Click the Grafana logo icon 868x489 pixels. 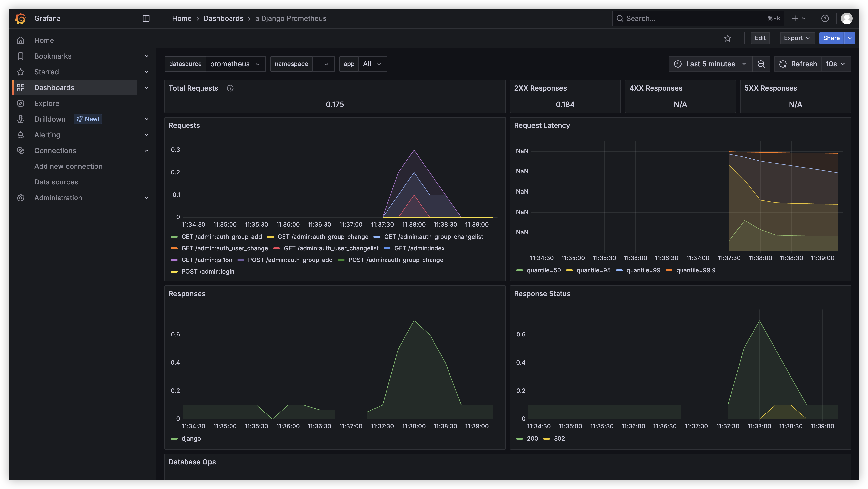click(21, 18)
